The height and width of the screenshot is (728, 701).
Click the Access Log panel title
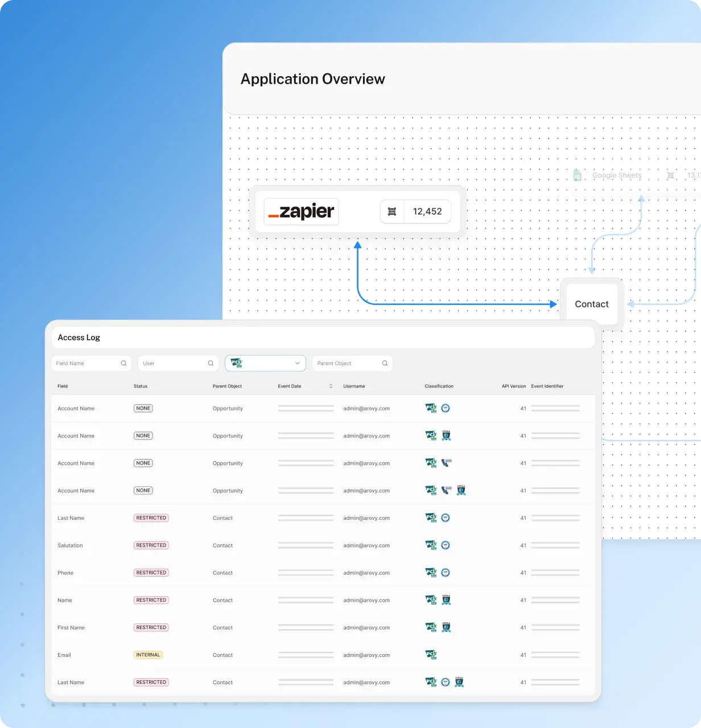[x=79, y=337]
